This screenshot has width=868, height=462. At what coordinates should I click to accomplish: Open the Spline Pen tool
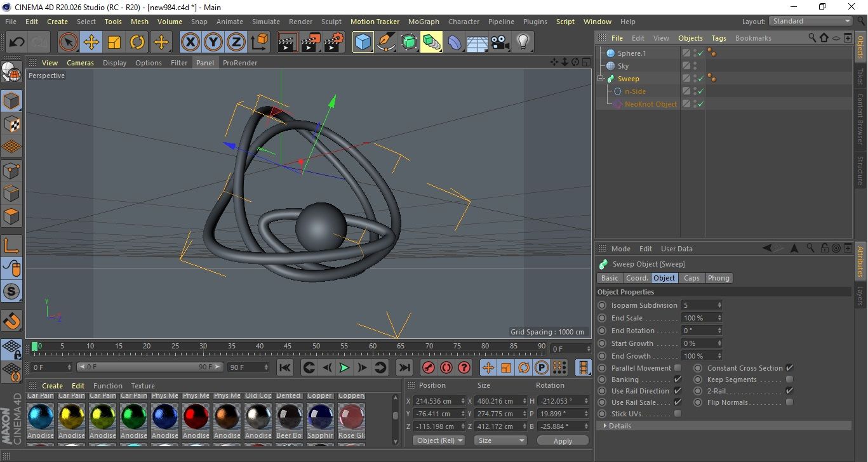[x=386, y=43]
